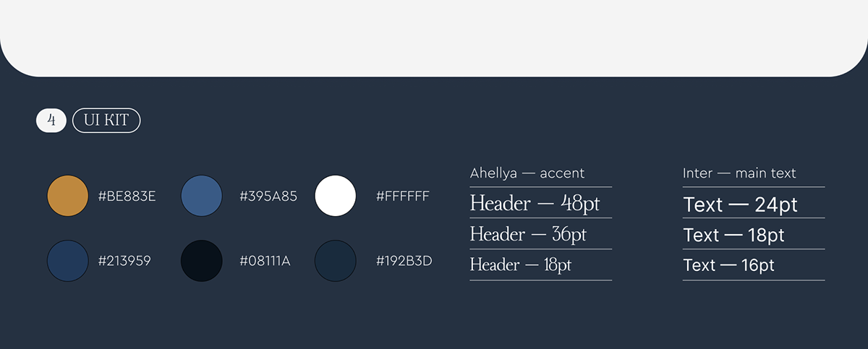868x349 pixels.
Task: Click the #FFFFFF hex code label
Action: 403,196
